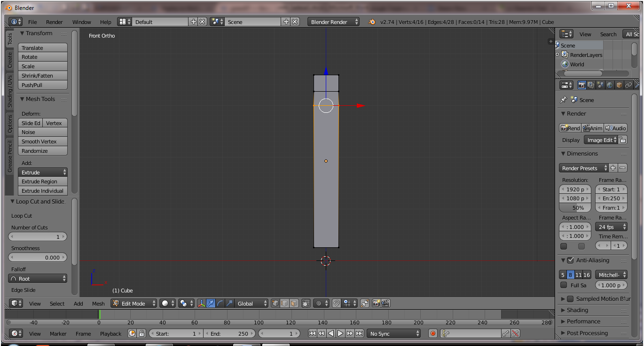644x346 pixels.
Task: Click the record auto-keyframe button in timeline
Action: click(x=433, y=333)
